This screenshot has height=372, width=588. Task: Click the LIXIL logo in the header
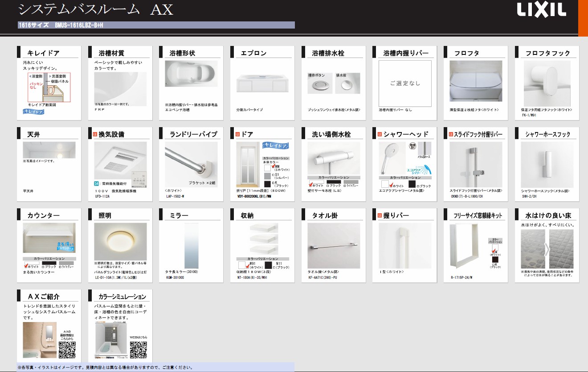[x=541, y=10]
